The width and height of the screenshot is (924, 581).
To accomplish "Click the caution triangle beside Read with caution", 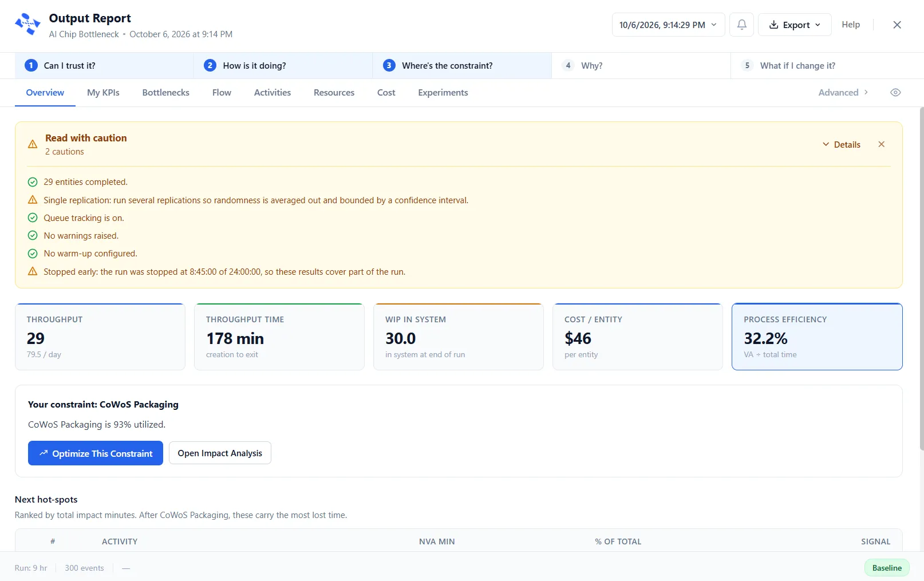I will point(33,144).
